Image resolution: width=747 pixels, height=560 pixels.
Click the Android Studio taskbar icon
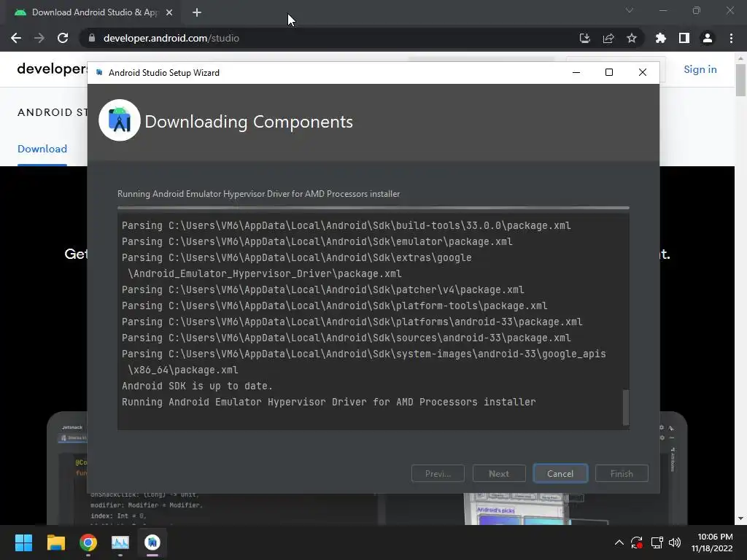click(152, 542)
